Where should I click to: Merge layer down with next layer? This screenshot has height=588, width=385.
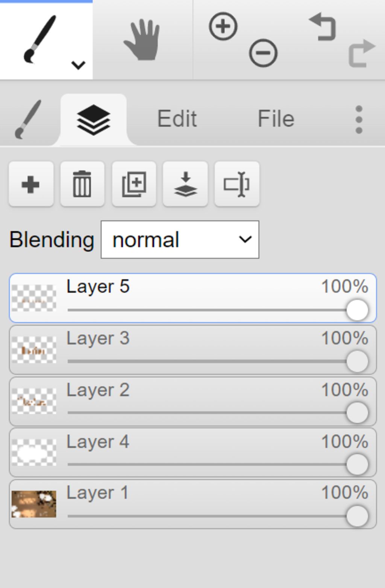coord(185,184)
